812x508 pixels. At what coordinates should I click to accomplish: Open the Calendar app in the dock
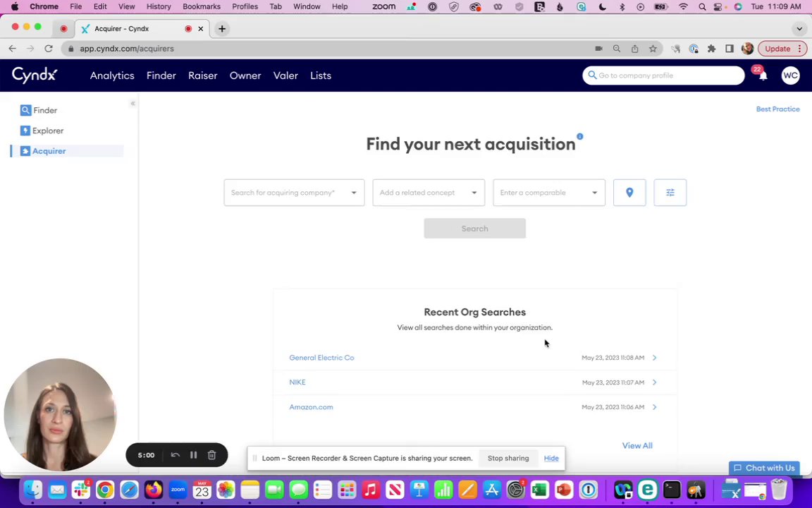(x=202, y=490)
